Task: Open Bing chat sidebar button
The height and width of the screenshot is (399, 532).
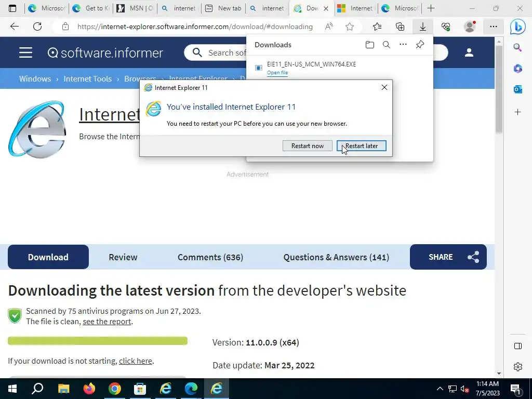Action: click(518, 27)
